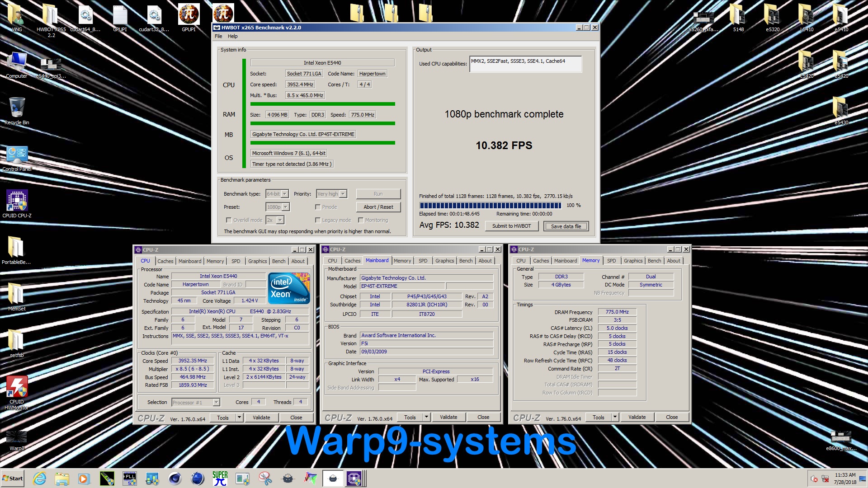Open the Recycle Bin on desktop

(x=17, y=111)
